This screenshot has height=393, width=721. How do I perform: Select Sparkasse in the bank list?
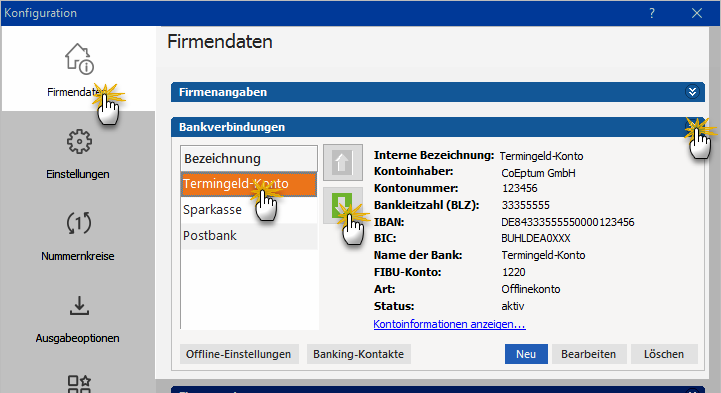[249, 210]
